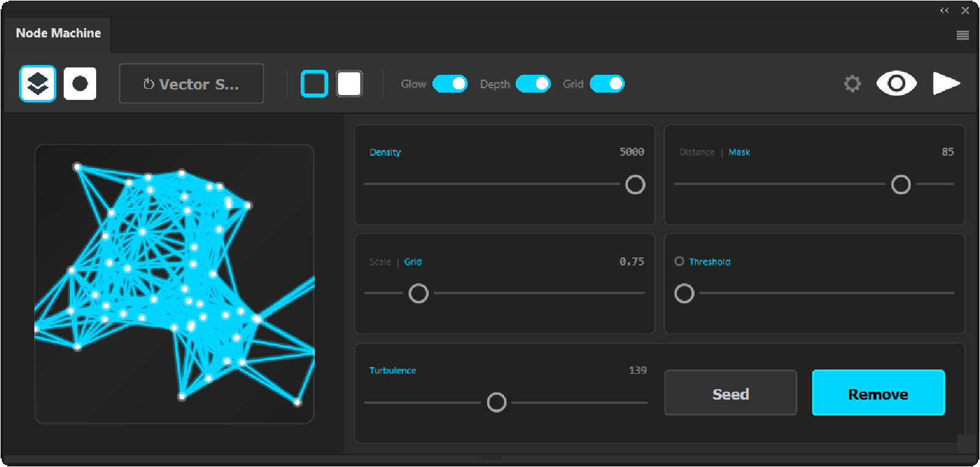Click the eye preview icon

coord(896,83)
